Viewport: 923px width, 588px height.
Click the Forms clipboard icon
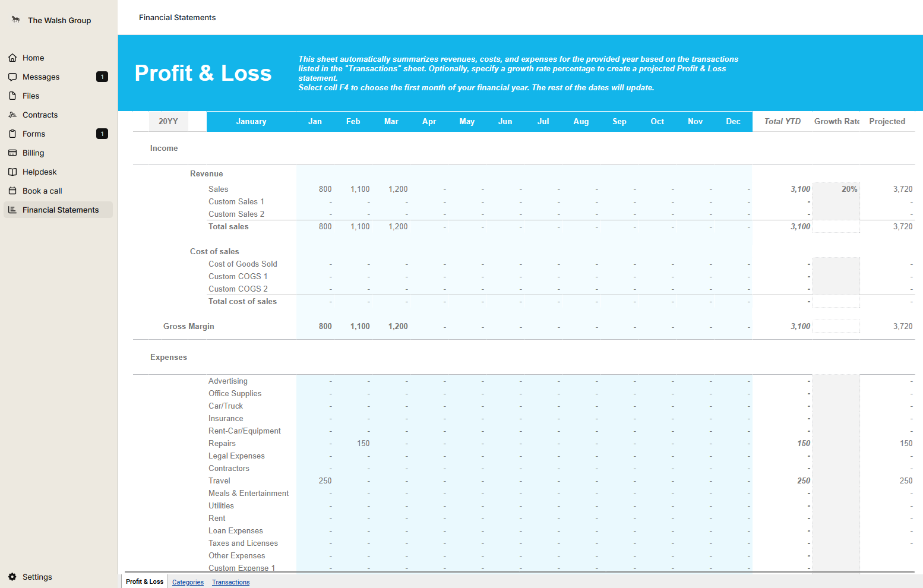(12, 134)
